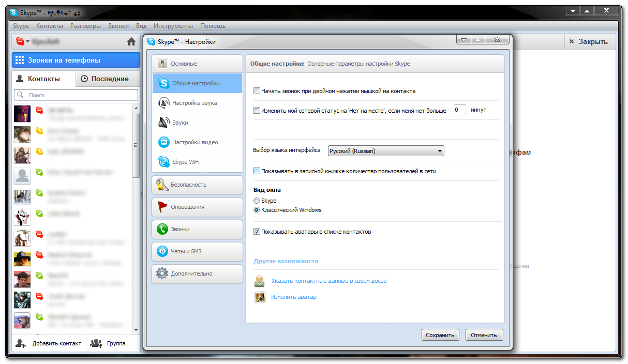The image size is (628, 364).
Task: Open the Помощь menu
Action: [213, 26]
